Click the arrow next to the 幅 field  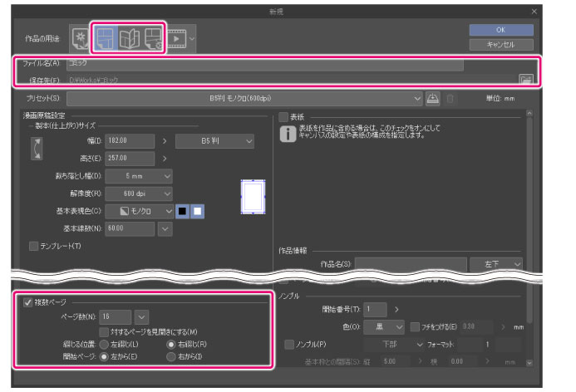tap(165, 141)
